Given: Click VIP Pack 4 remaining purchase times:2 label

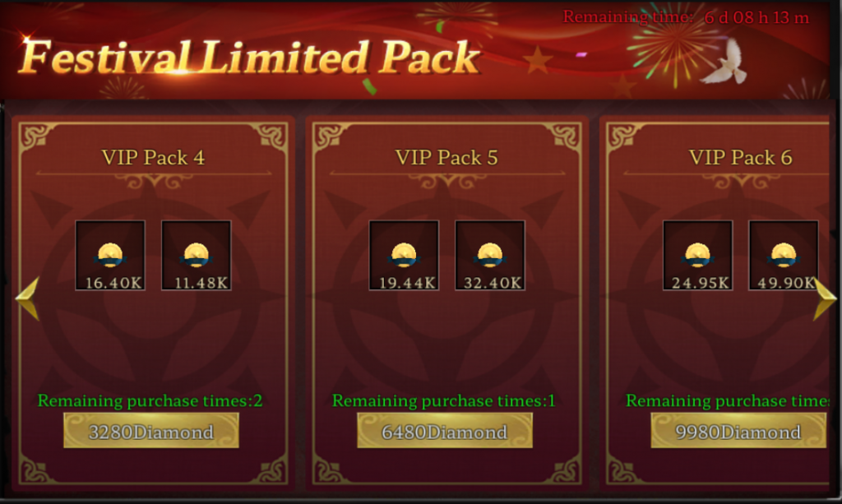Looking at the screenshot, I should (150, 401).
